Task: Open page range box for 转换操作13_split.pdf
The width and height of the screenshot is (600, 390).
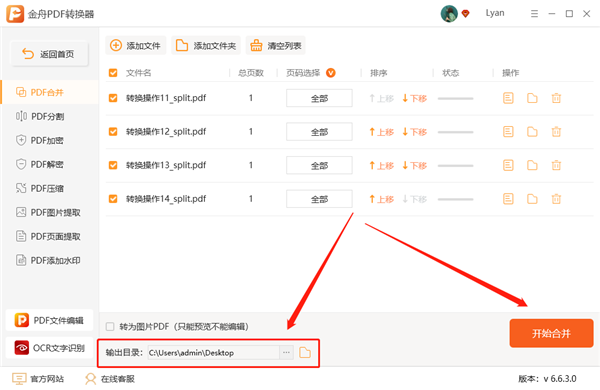Action: coord(319,165)
